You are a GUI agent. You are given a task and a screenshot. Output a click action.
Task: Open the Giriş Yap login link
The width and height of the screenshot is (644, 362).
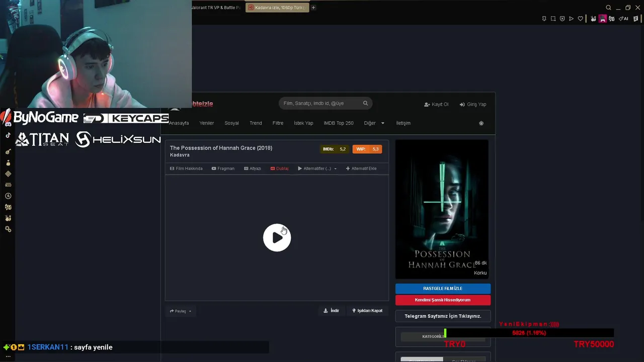[x=473, y=105]
